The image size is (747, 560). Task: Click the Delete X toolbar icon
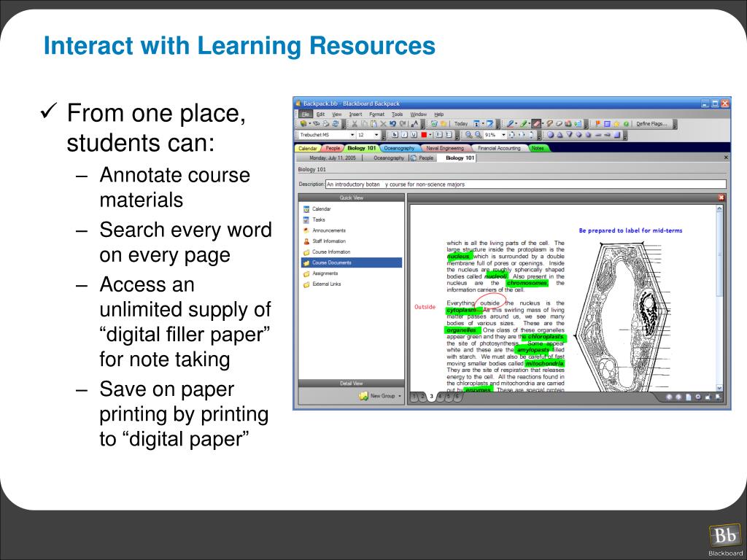[x=383, y=124]
